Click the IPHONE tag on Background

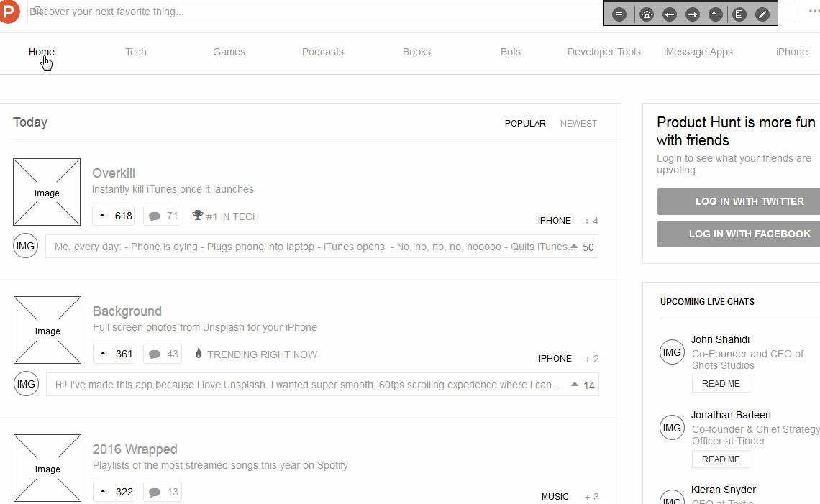coord(555,359)
